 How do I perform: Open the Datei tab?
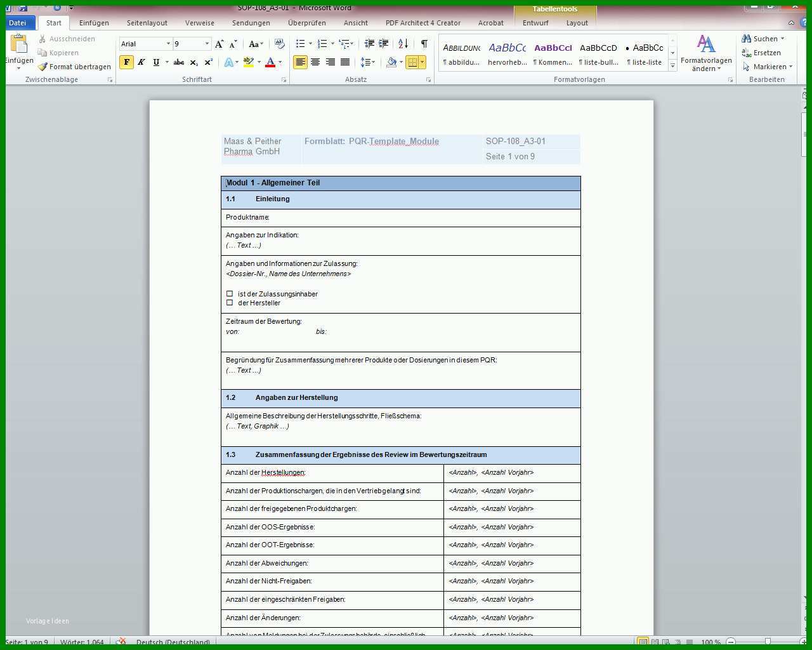coord(18,23)
